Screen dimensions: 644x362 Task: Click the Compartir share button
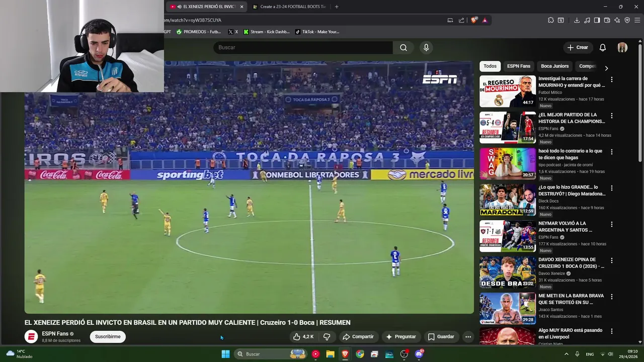[x=358, y=337]
